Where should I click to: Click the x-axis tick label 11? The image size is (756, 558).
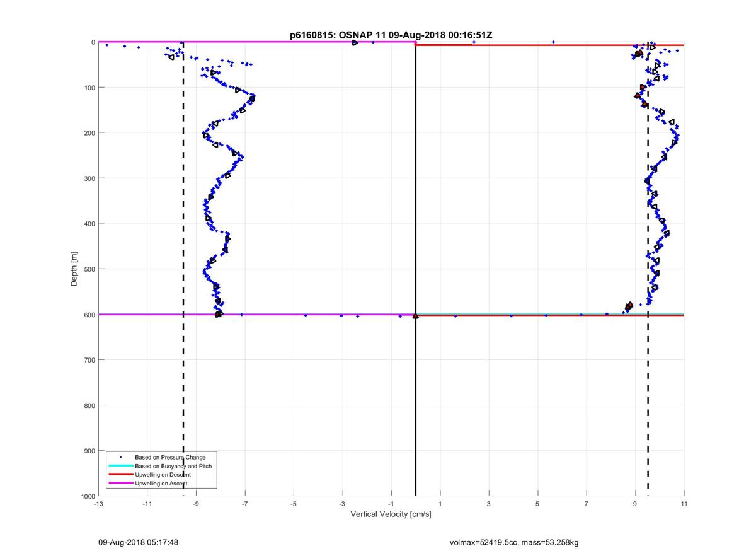click(x=684, y=503)
